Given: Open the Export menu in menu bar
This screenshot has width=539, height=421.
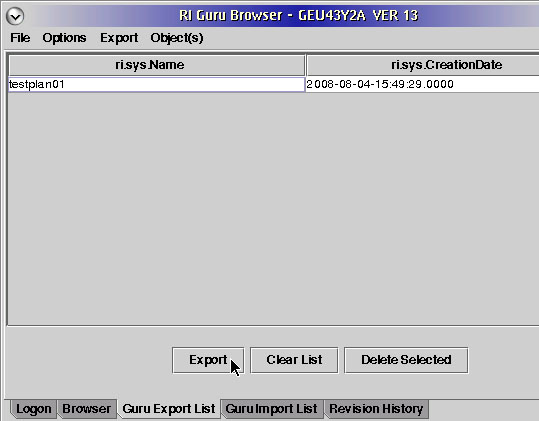Looking at the screenshot, I should coord(119,38).
